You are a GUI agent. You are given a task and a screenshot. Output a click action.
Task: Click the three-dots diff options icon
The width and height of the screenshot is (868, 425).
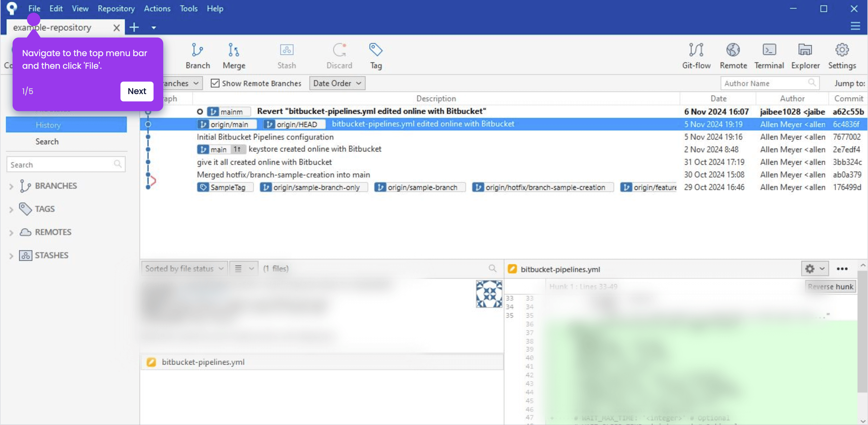tap(842, 269)
